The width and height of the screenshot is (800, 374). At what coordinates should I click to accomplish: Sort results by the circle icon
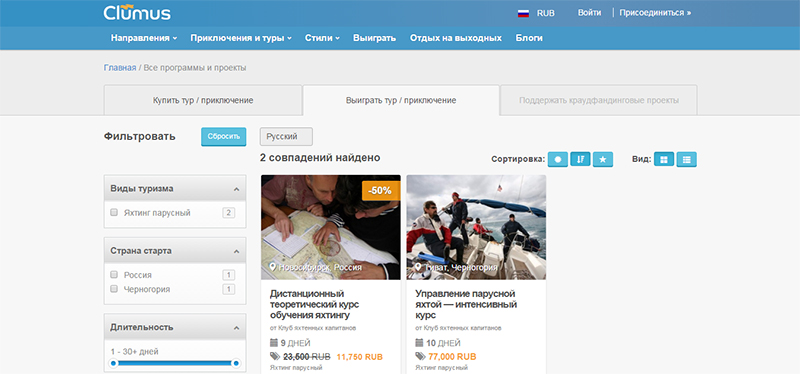click(x=558, y=160)
